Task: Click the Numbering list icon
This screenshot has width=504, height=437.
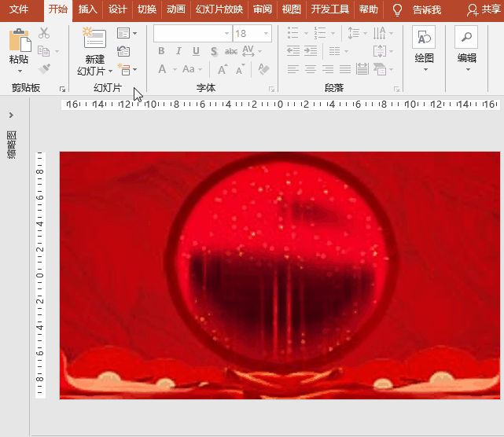Action: pos(320,33)
